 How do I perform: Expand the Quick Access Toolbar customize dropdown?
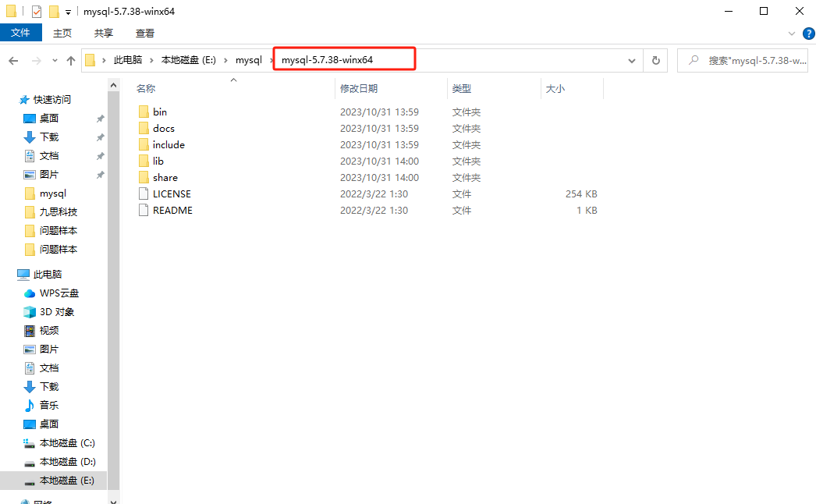68,12
